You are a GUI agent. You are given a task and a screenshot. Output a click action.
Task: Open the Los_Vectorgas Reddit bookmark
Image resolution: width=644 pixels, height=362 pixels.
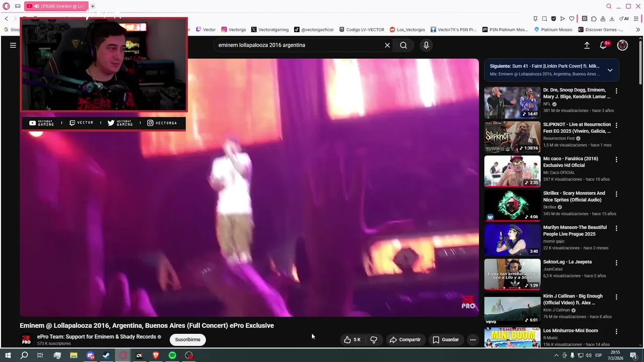407,30
